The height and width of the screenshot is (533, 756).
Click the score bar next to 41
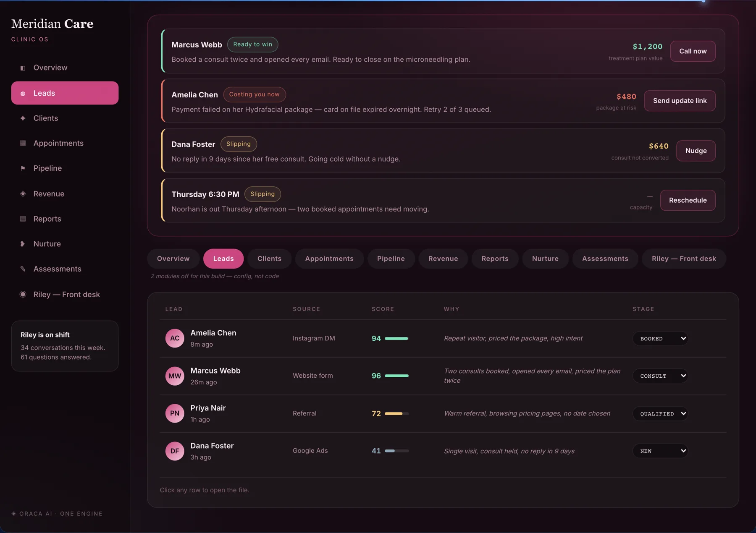pos(396,451)
